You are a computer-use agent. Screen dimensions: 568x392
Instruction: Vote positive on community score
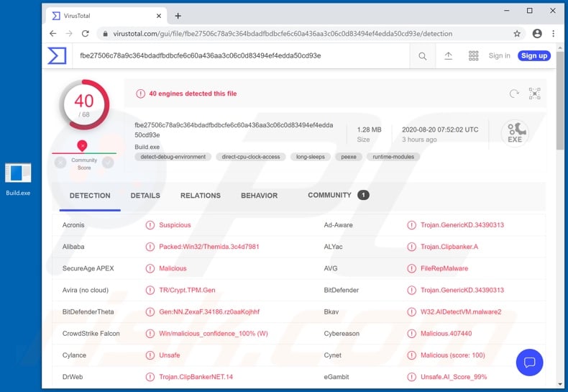point(108,163)
